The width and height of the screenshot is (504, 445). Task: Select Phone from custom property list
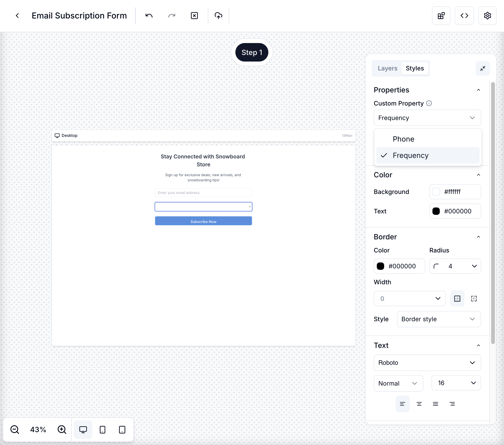click(x=403, y=139)
